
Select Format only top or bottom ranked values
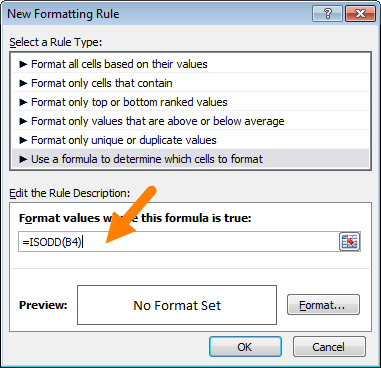point(191,102)
